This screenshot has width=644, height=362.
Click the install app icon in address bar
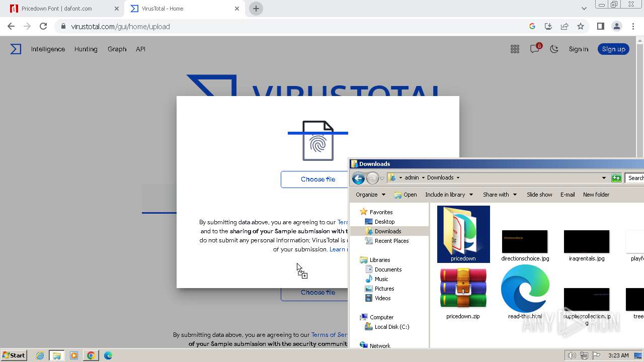point(548,26)
